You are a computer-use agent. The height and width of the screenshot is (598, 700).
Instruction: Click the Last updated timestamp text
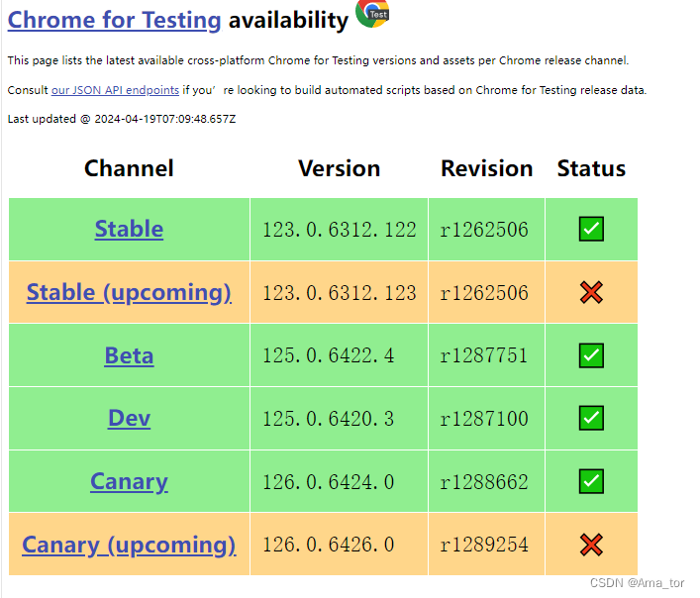122,119
